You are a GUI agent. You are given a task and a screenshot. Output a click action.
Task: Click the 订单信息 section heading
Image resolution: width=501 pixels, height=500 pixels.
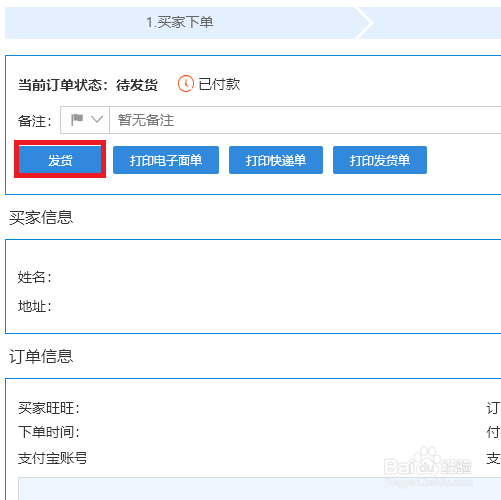coord(41,356)
